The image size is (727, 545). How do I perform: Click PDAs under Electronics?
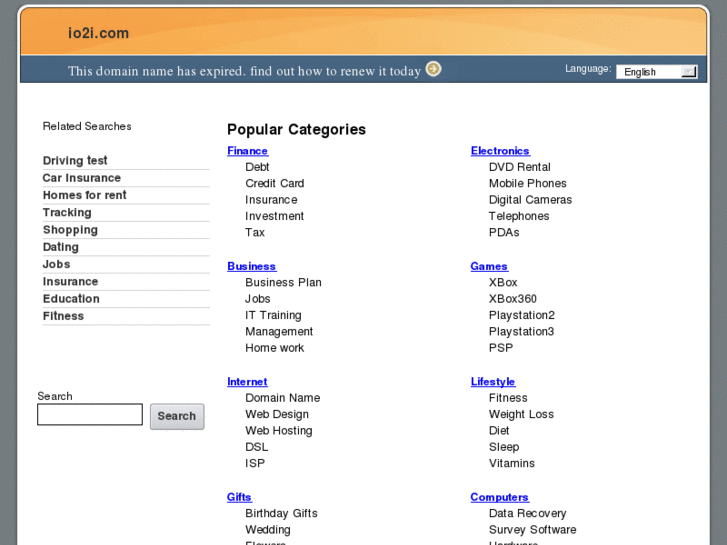[504, 232]
